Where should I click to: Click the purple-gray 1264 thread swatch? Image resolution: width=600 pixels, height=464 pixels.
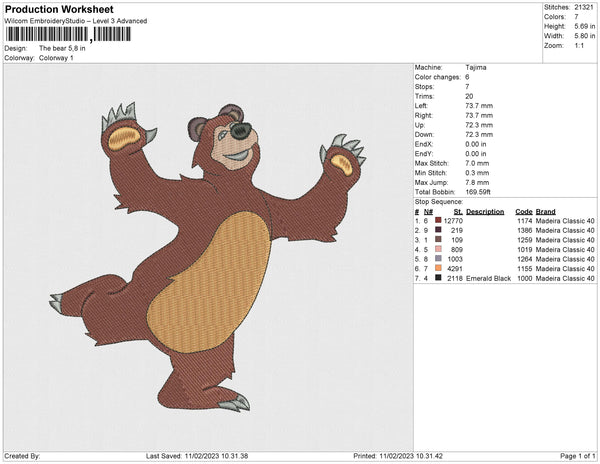[x=438, y=259]
